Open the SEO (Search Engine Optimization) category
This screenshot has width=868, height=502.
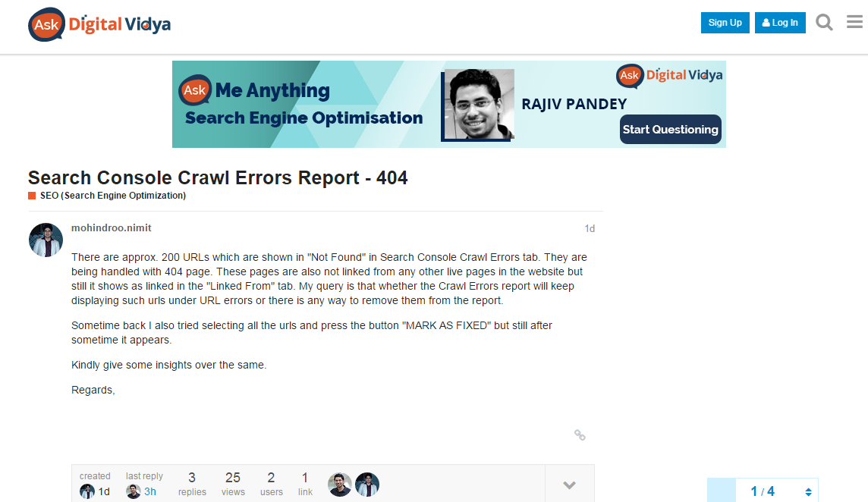tap(112, 196)
